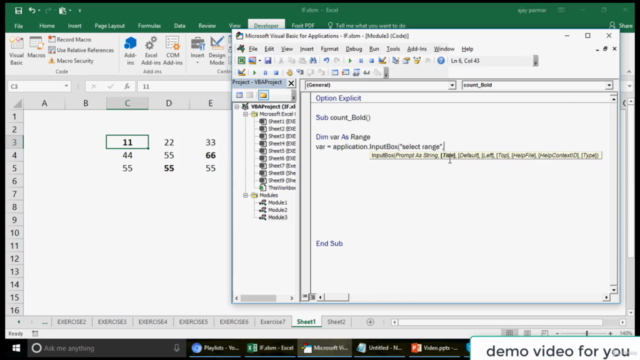Open Excel Name Box dropdown arrow
This screenshot has height=360, width=640.
(66, 87)
